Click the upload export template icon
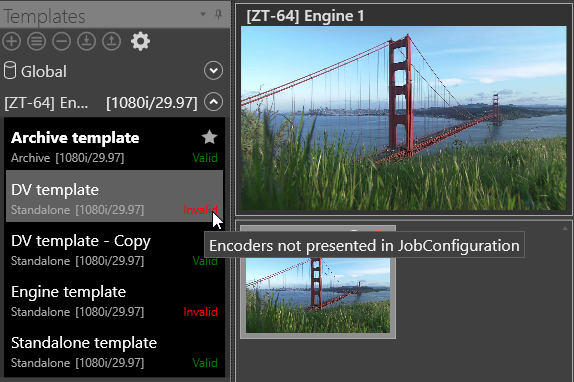574x382 pixels. pos(111,41)
